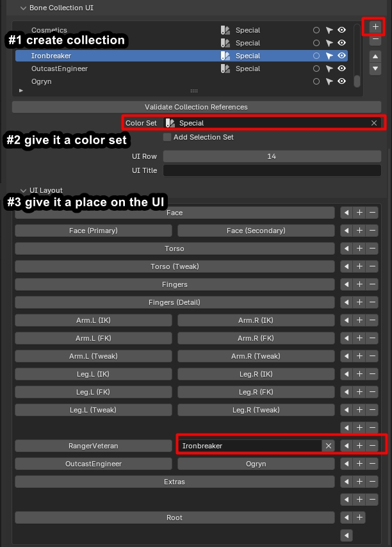Toggle visibility eye for Cosmetics collection
392x547 pixels.
(x=342, y=30)
